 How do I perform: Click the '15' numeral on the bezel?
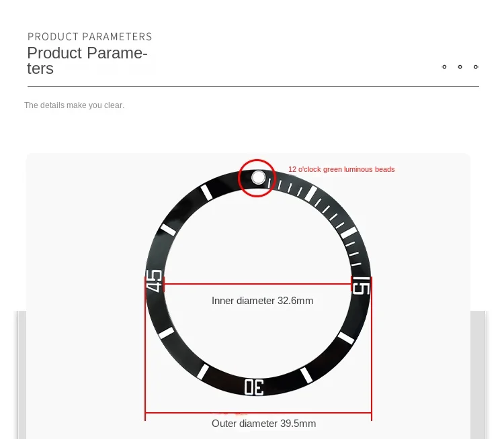[x=362, y=285]
